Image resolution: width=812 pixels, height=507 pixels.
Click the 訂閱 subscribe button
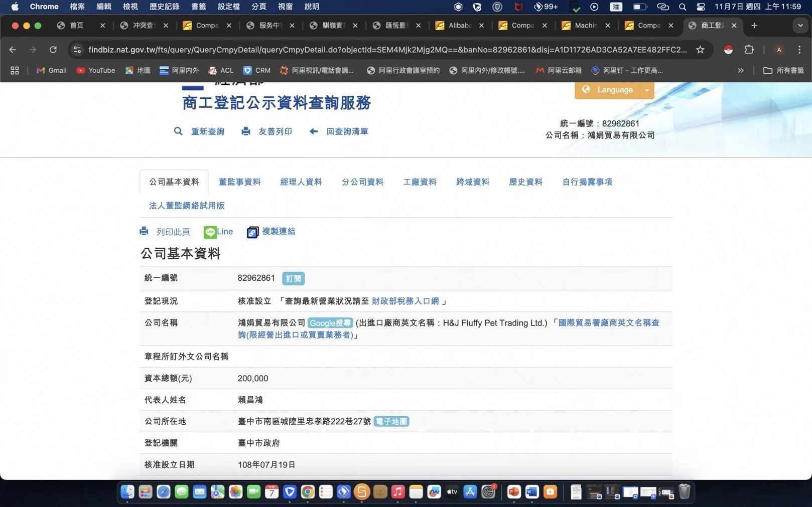pyautogui.click(x=293, y=279)
